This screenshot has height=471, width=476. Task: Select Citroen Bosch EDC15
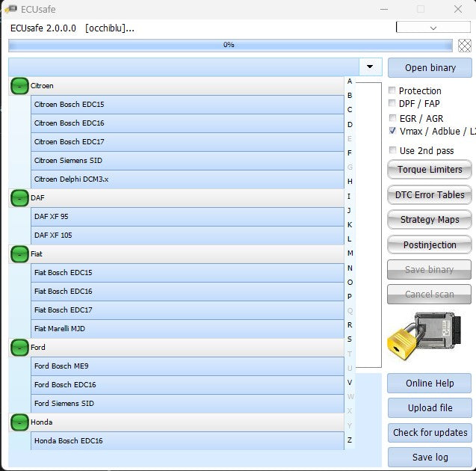click(x=188, y=105)
